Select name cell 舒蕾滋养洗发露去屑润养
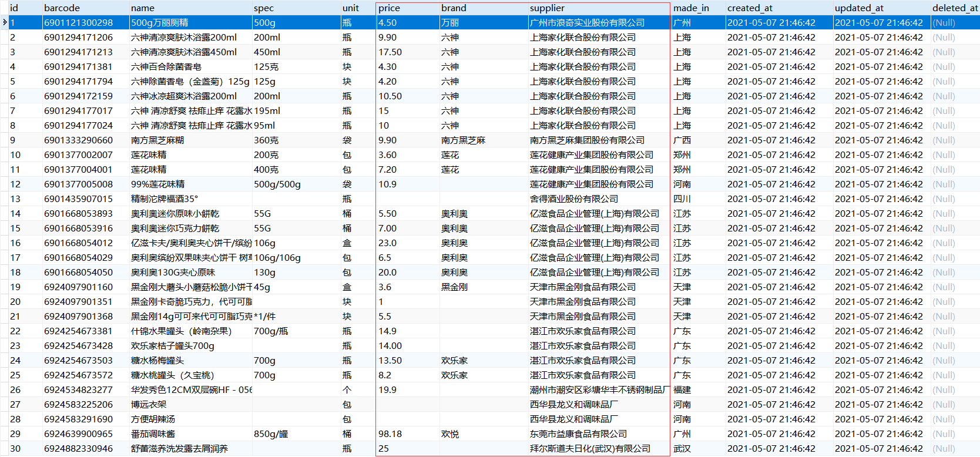 tap(191, 448)
